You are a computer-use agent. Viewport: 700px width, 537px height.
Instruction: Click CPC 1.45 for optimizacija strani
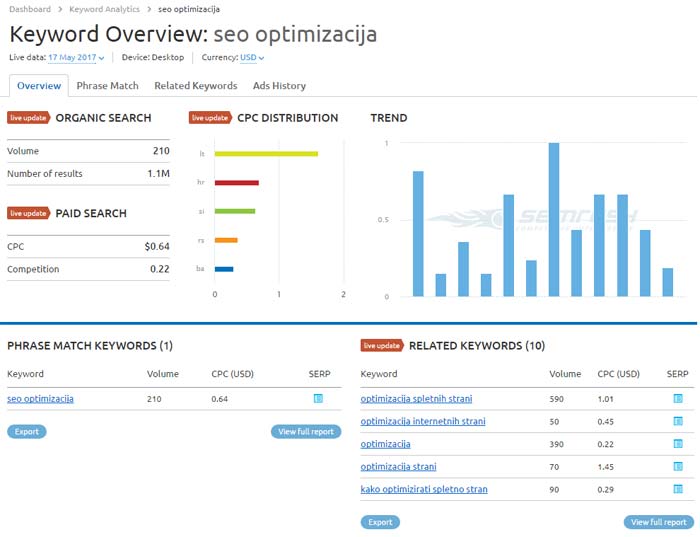point(605,467)
